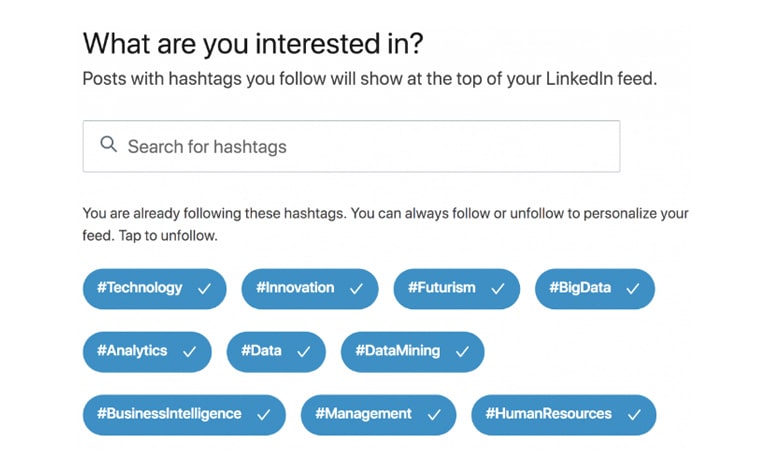Click checkmark icon on #Management pill
The width and height of the screenshot is (768, 450).
tap(434, 415)
